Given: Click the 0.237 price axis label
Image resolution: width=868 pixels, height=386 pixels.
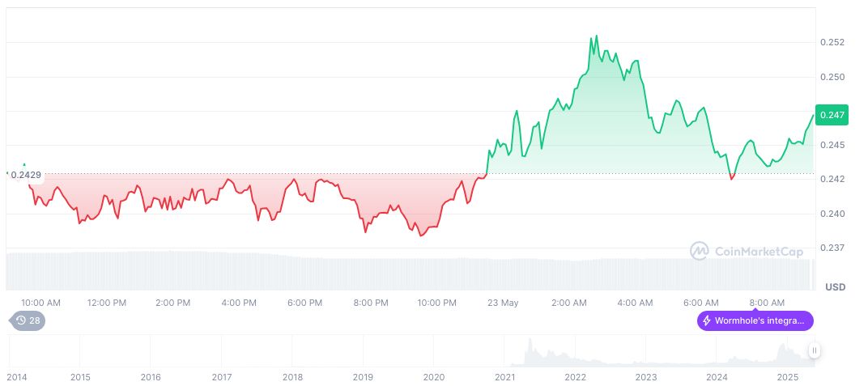Looking at the screenshot, I should [x=832, y=248].
